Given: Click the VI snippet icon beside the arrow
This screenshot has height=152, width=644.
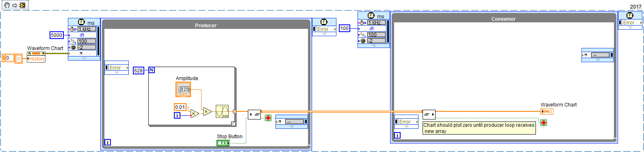Looking at the screenshot, I should [22, 5].
